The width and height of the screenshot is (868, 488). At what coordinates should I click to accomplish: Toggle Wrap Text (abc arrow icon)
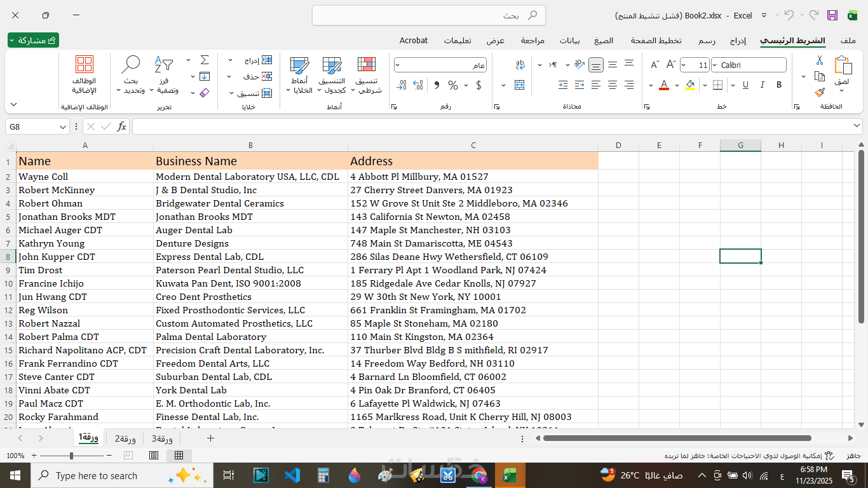tap(520, 65)
